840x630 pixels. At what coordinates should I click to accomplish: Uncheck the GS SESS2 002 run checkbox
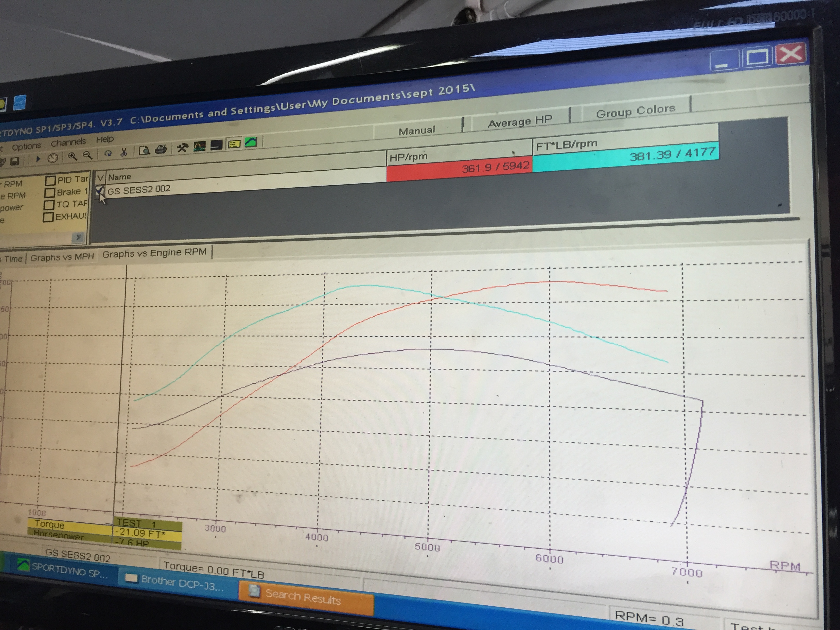[100, 190]
